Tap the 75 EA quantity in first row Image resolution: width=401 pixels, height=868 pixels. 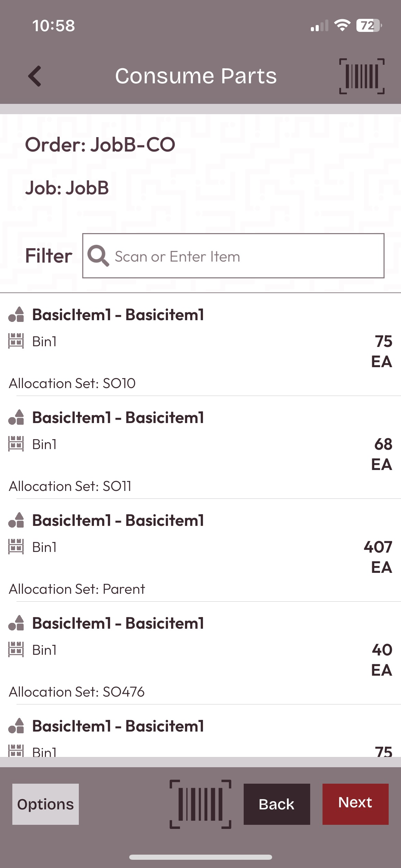(x=382, y=351)
